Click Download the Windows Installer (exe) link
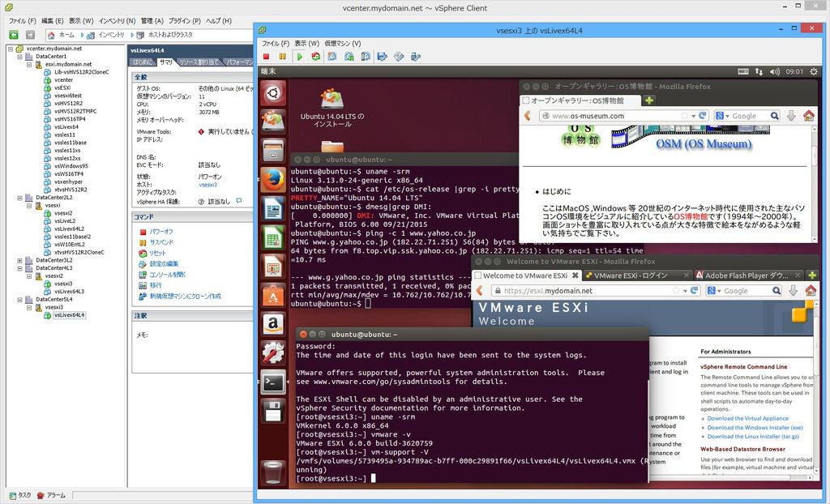 [x=755, y=427]
